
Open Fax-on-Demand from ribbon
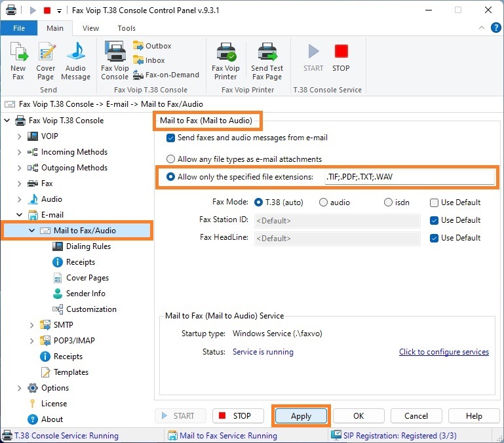[166, 75]
